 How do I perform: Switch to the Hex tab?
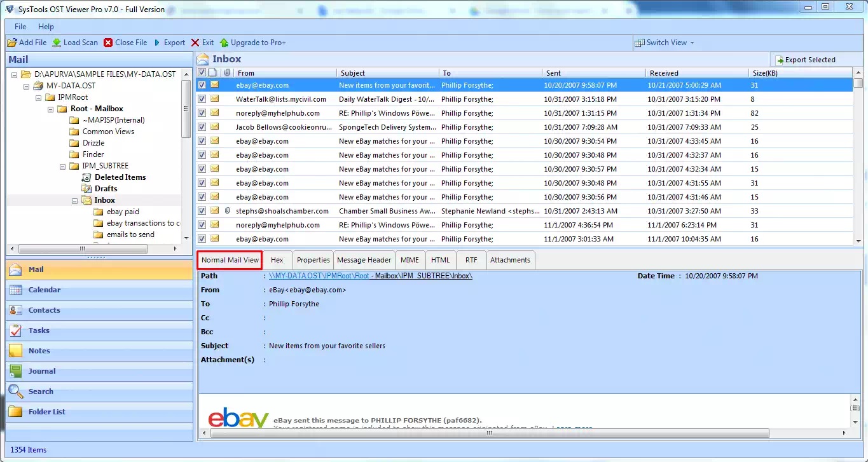[277, 260]
